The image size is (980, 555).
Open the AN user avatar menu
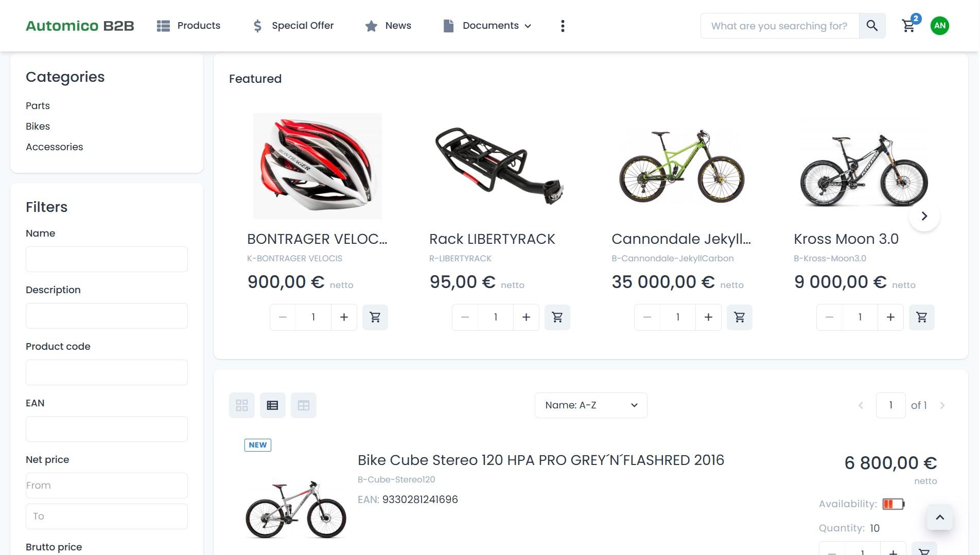click(x=940, y=26)
